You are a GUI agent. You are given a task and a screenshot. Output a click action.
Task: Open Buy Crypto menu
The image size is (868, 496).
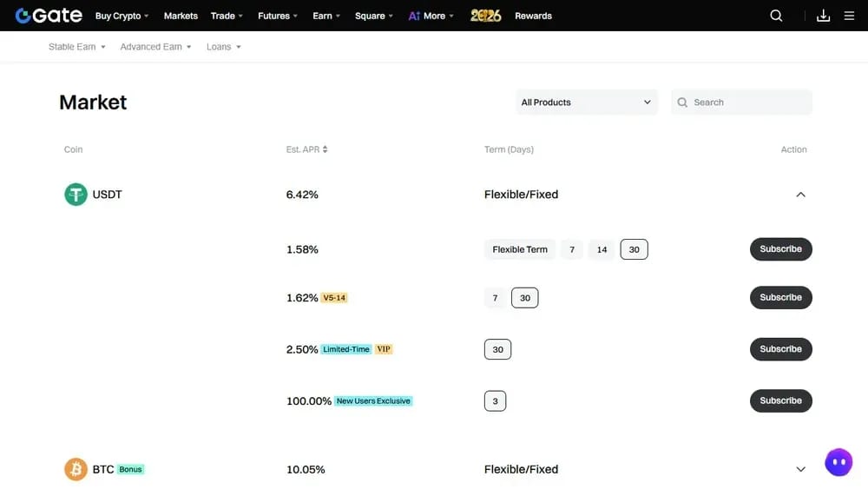(x=122, y=16)
